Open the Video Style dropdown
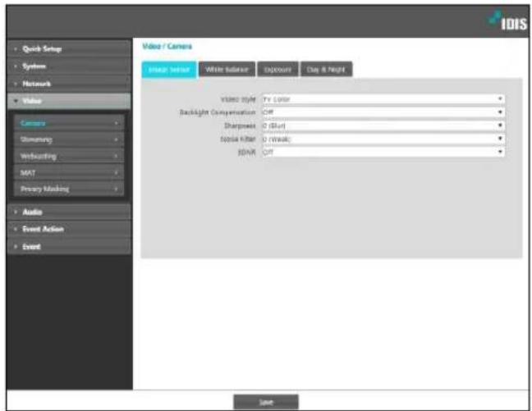The width and height of the screenshot is (532, 411). coord(383,99)
